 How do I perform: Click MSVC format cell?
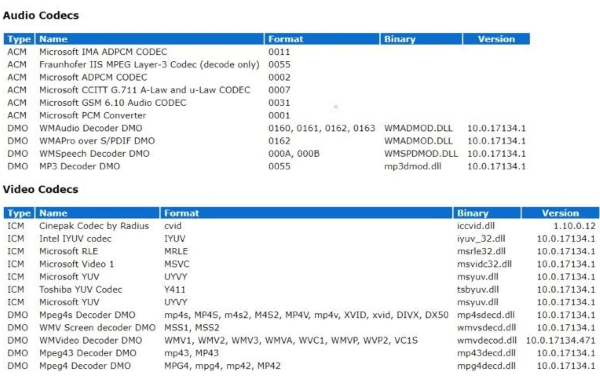point(176,264)
